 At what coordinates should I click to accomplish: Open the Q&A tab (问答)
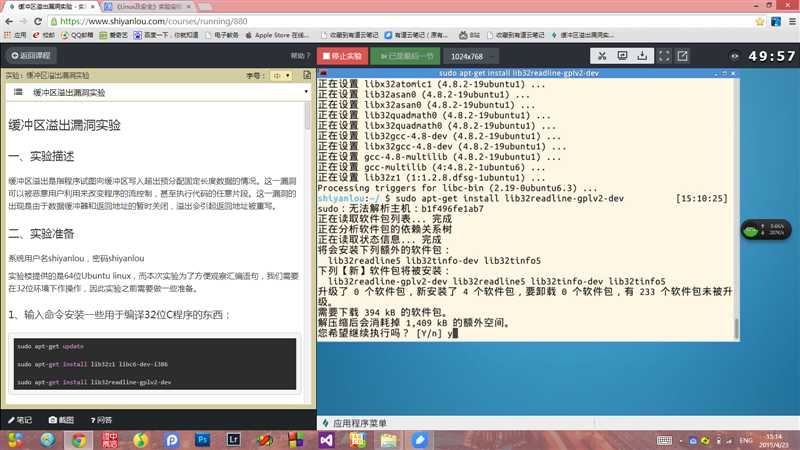point(102,420)
